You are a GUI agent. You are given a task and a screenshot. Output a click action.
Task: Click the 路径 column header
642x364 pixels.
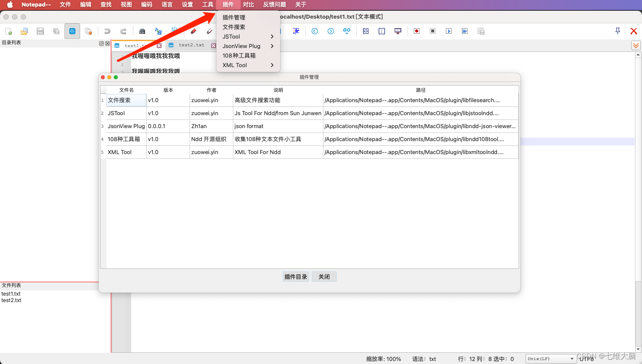click(x=421, y=90)
